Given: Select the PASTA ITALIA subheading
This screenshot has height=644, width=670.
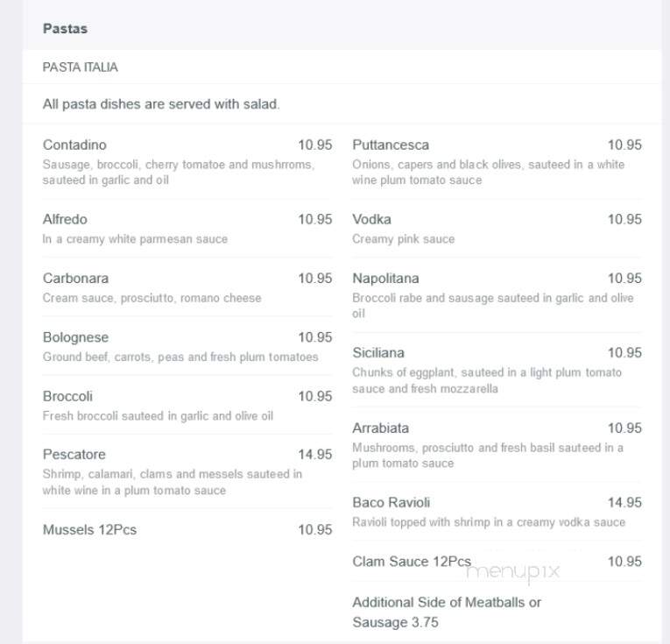Looking at the screenshot, I should 80,67.
